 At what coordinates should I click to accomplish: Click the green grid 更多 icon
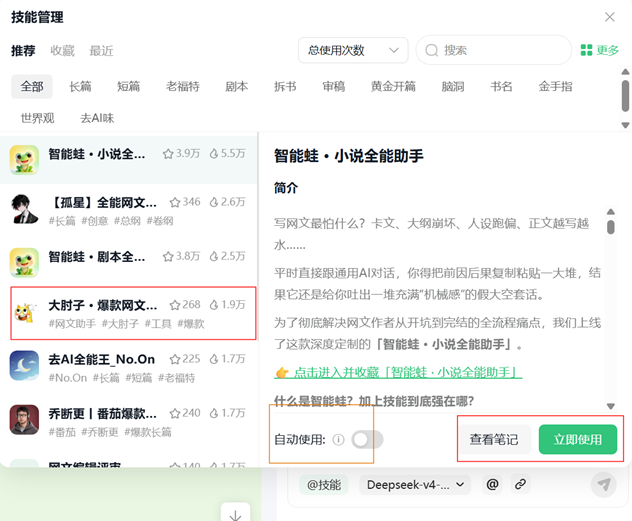[x=586, y=50]
